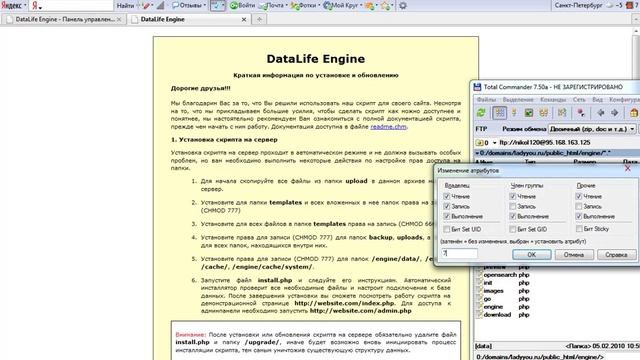Click the Yandex logo in the browser toolbar
The width and height of the screenshot is (640, 360).
[x=11, y=5]
